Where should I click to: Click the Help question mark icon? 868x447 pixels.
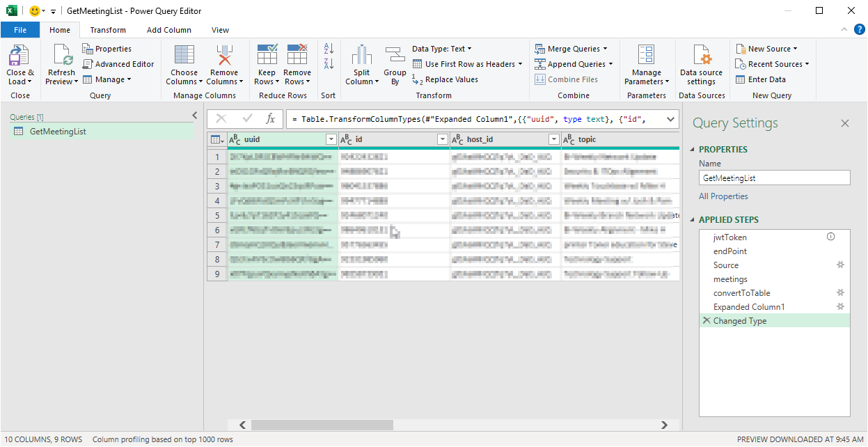click(860, 29)
